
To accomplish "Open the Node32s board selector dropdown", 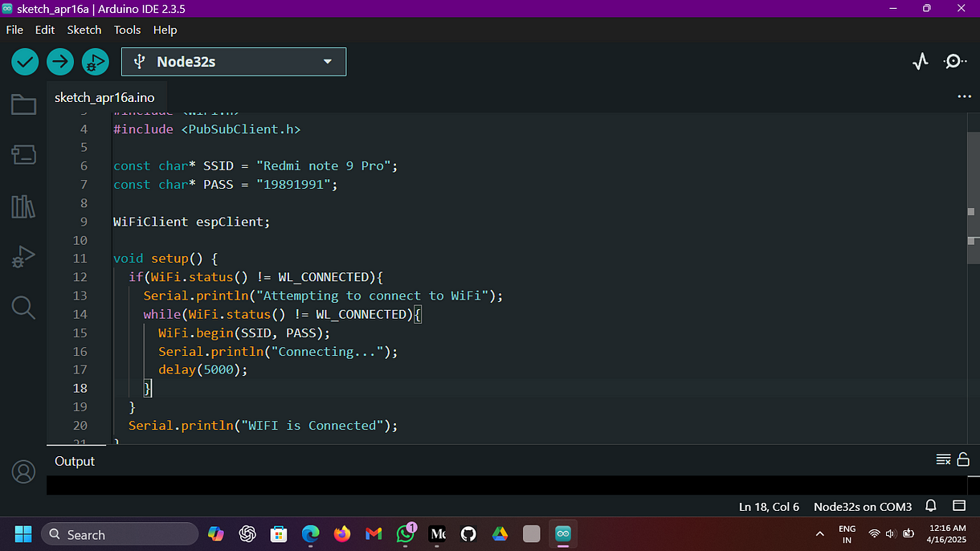I will (234, 62).
